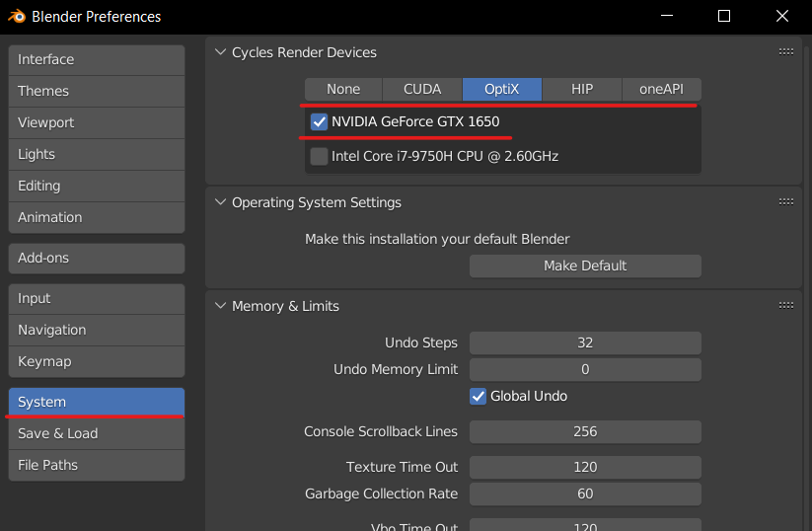The height and width of the screenshot is (531, 812).
Task: Grab Operating System Settings panel drag handle
Action: pyautogui.click(x=786, y=201)
